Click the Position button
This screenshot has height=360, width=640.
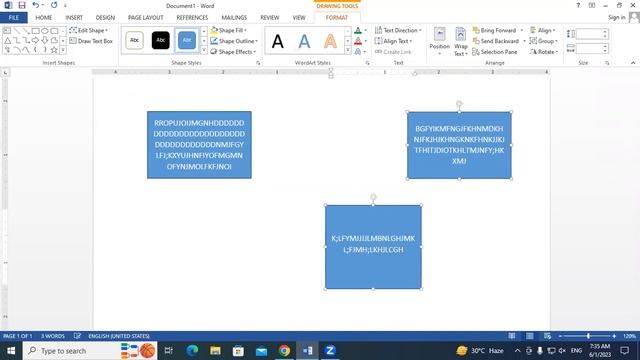[440, 42]
